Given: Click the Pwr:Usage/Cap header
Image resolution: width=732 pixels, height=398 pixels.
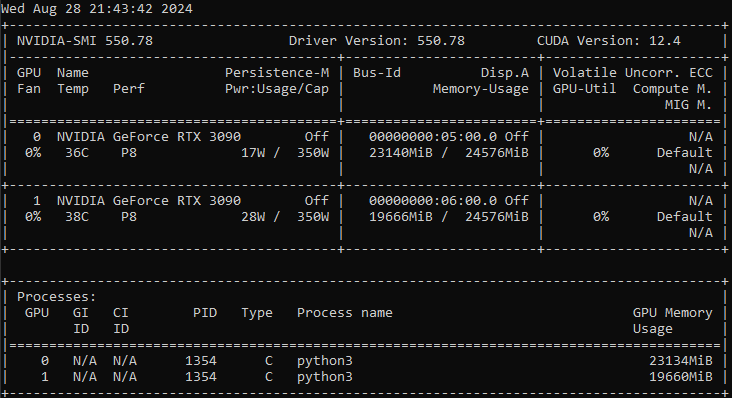Looking at the screenshot, I should pos(277,89).
